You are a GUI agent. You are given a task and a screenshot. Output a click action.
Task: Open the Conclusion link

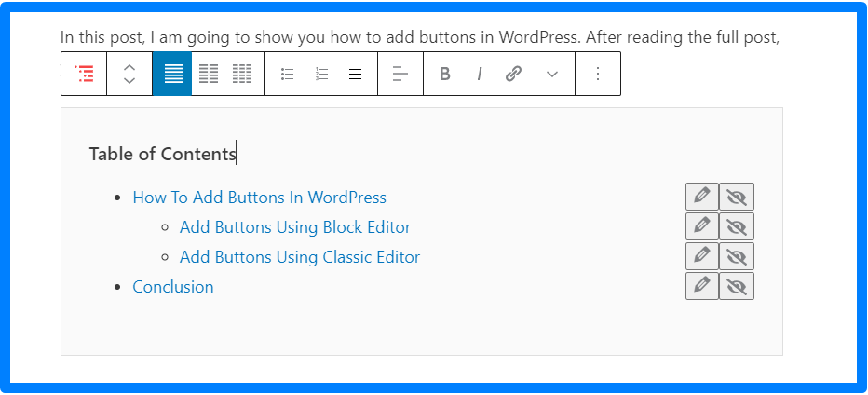172,287
